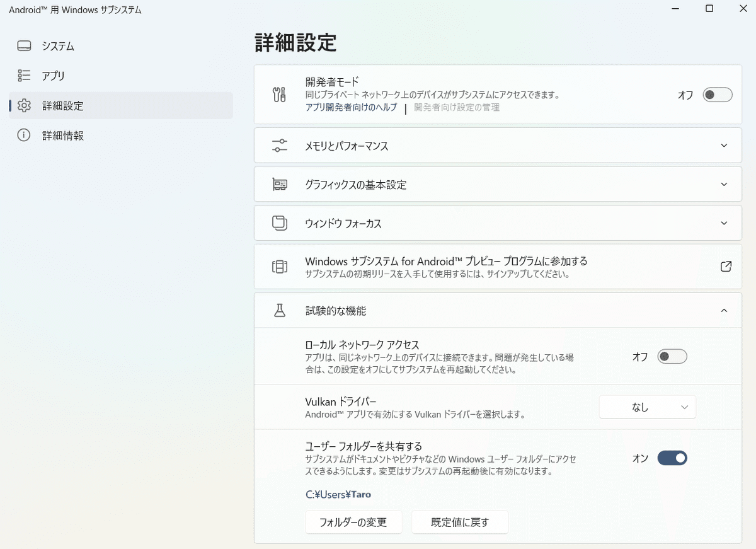This screenshot has width=756, height=549.
Task: Click the アプリ list icon in sidebar
Action: tap(24, 76)
